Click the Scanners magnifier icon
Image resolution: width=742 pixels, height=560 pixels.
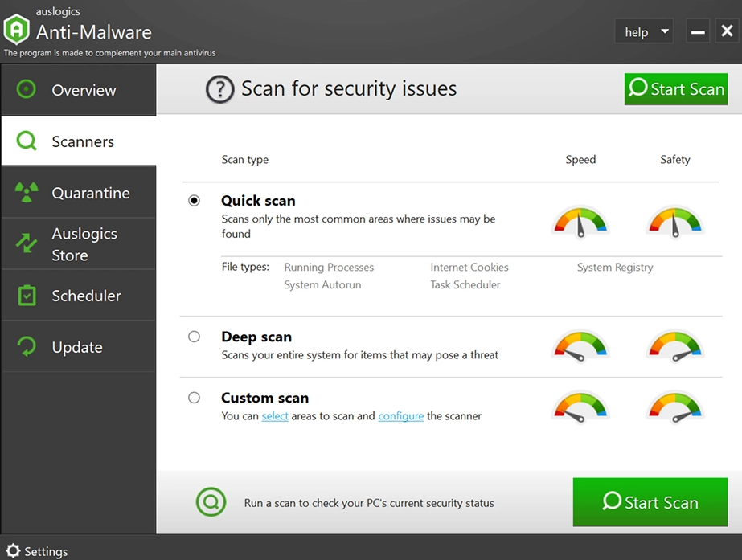(x=27, y=141)
